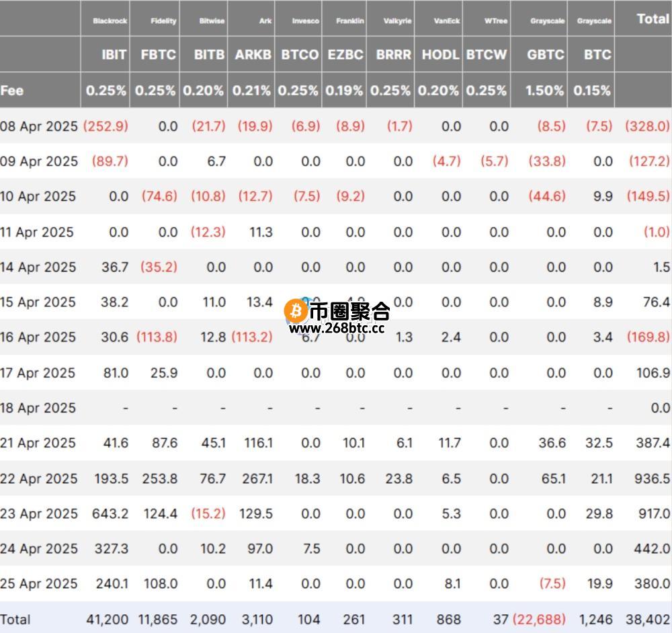Select the 21 Apr 2025 date row

click(x=38, y=443)
